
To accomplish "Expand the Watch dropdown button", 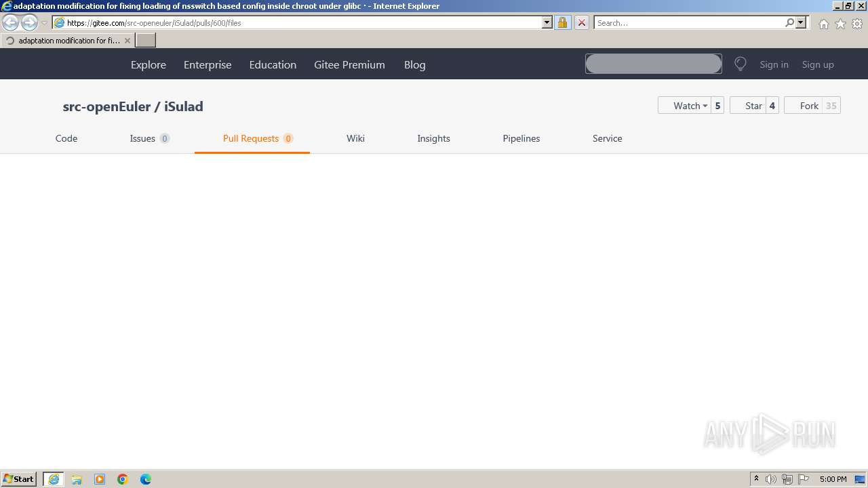I will (x=684, y=106).
